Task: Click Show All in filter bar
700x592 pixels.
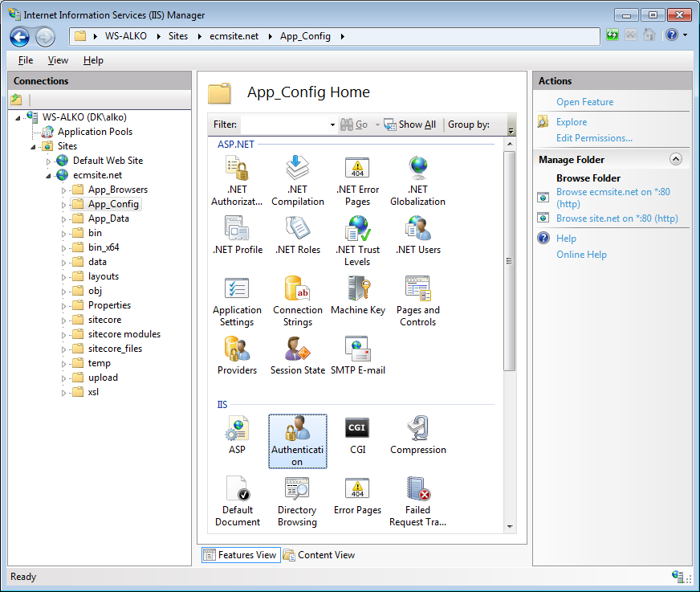Action: click(410, 125)
